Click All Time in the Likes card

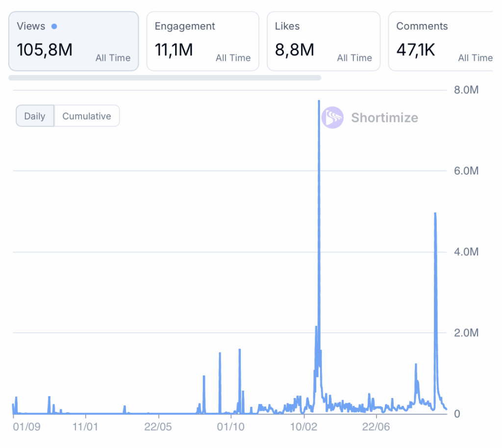pyautogui.click(x=354, y=58)
